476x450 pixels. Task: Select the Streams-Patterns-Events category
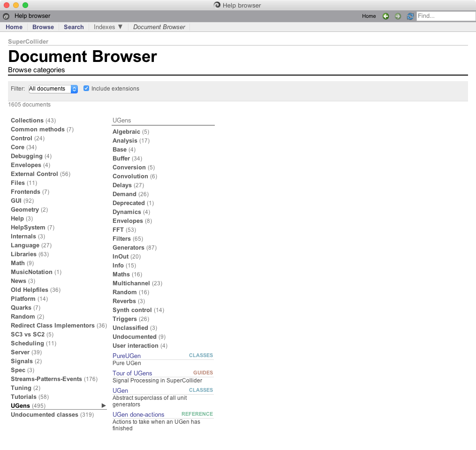coord(54,379)
